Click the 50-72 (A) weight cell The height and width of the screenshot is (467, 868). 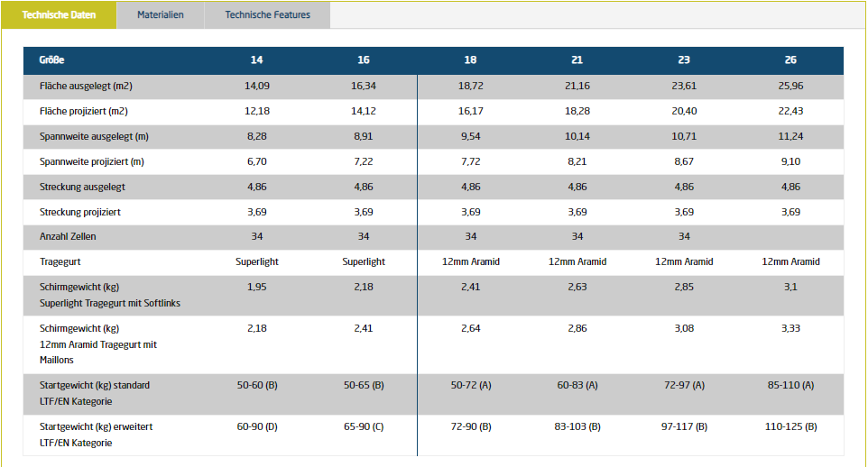click(x=470, y=385)
